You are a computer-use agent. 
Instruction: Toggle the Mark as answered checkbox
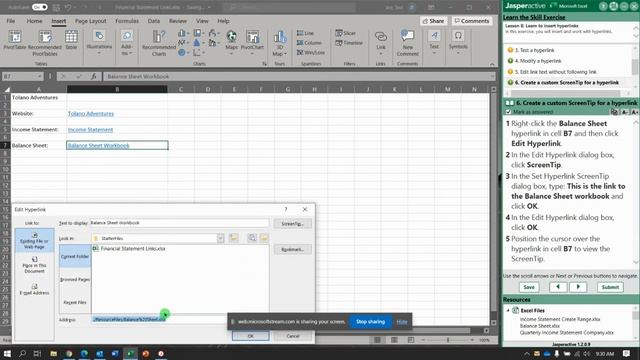(508, 112)
